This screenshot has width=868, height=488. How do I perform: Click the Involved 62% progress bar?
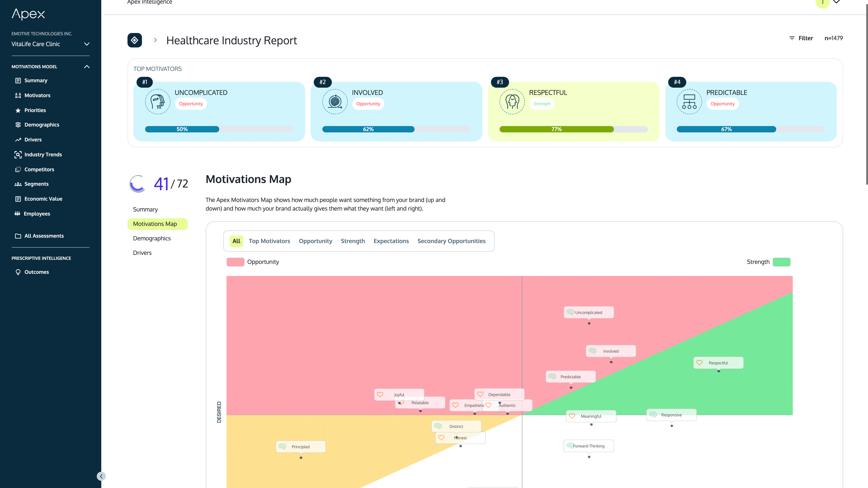coord(396,129)
